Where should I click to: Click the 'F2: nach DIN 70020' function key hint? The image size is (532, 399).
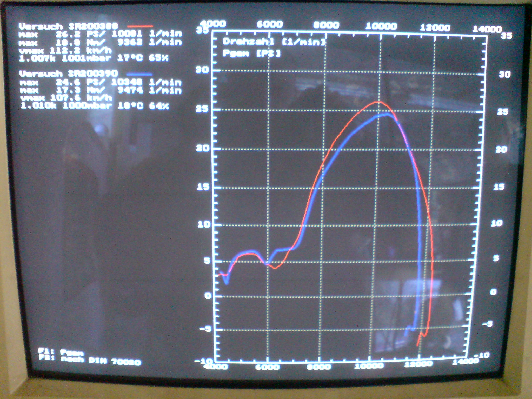90,361
